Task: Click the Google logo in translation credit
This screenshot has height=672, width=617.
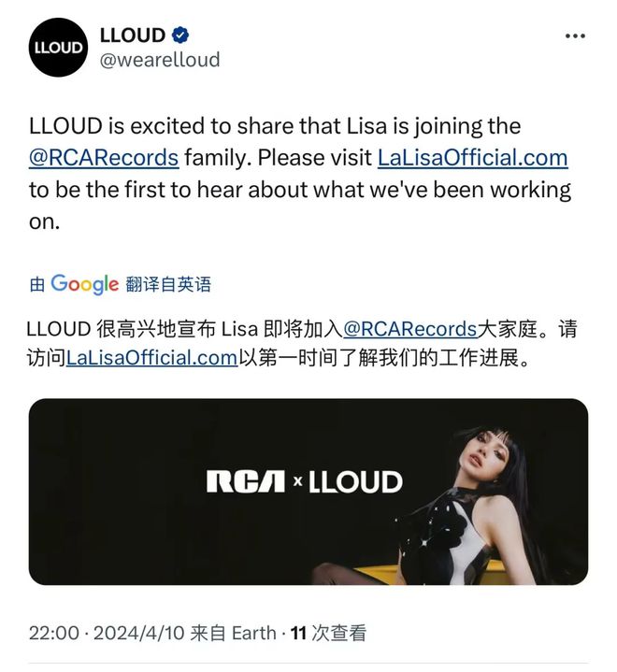Action: 84,284
